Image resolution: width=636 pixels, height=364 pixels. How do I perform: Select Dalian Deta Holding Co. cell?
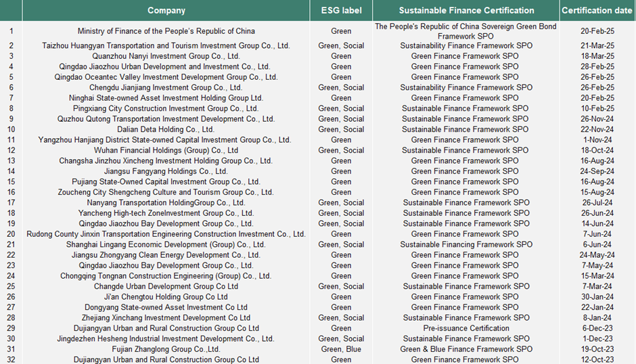pyautogui.click(x=166, y=129)
